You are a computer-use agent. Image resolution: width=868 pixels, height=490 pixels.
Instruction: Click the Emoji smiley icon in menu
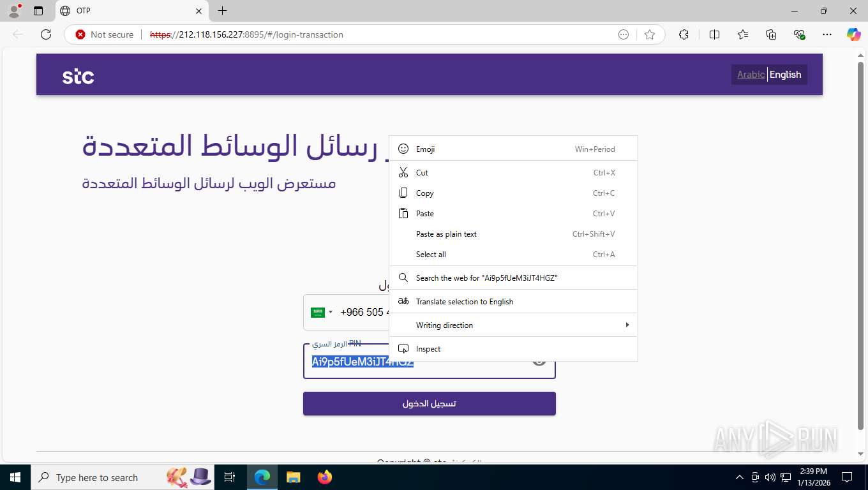pyautogui.click(x=403, y=149)
